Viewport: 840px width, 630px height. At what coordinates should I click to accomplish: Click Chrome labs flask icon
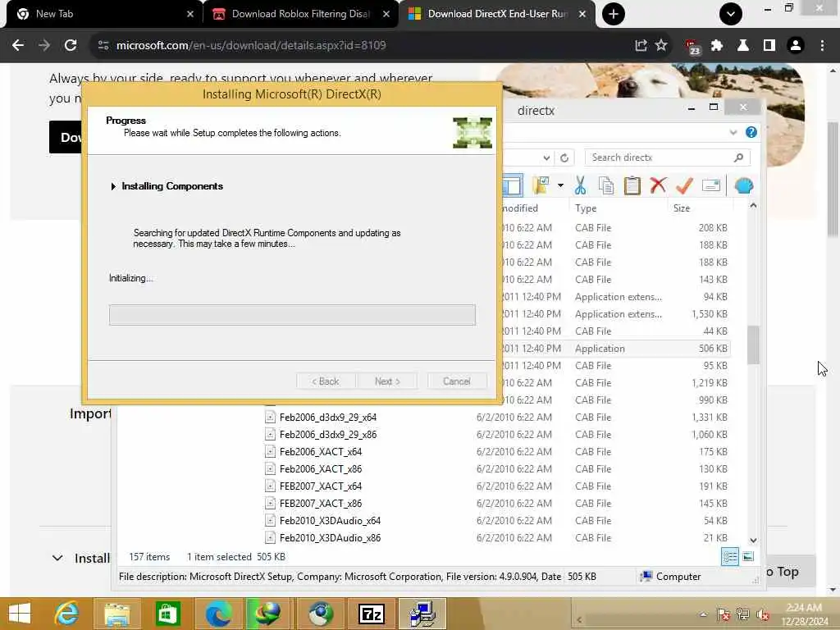pos(743,46)
